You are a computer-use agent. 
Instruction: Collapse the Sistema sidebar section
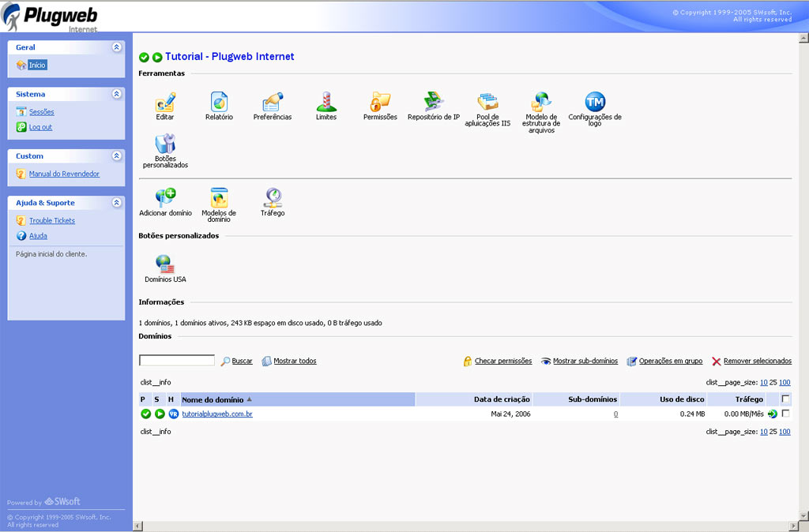(x=117, y=94)
